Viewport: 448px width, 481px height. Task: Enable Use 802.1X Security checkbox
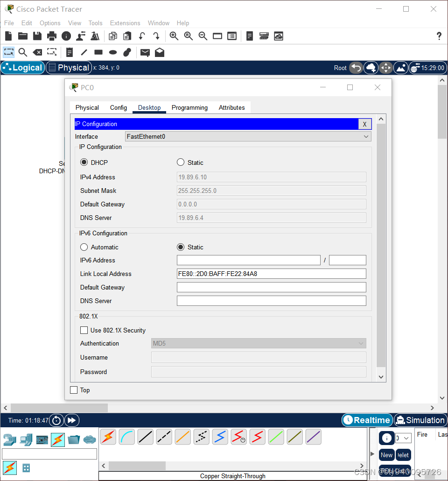pos(84,330)
